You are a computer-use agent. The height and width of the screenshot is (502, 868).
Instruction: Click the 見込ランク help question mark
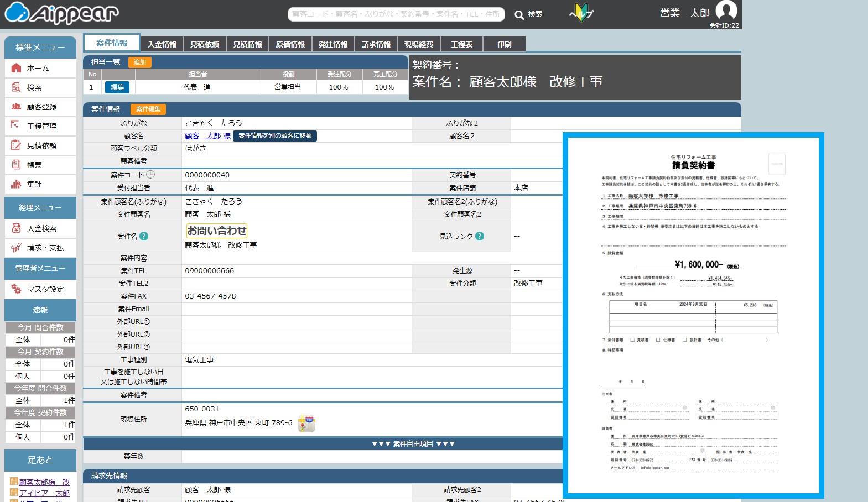pyautogui.click(x=480, y=236)
